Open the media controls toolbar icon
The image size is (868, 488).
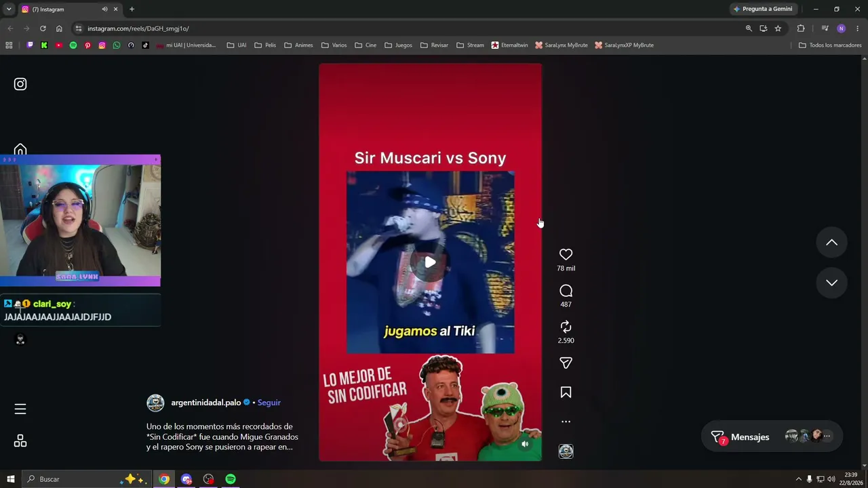click(x=825, y=28)
